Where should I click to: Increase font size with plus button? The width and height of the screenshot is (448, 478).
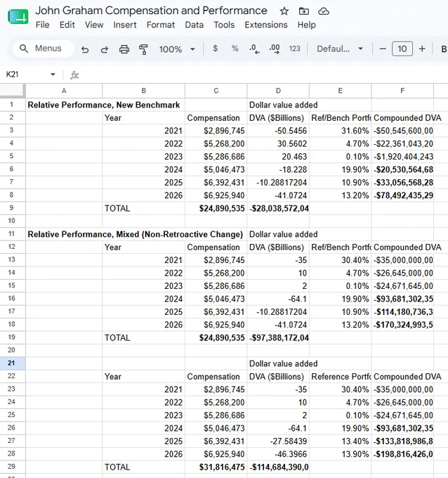pyautogui.click(x=422, y=49)
